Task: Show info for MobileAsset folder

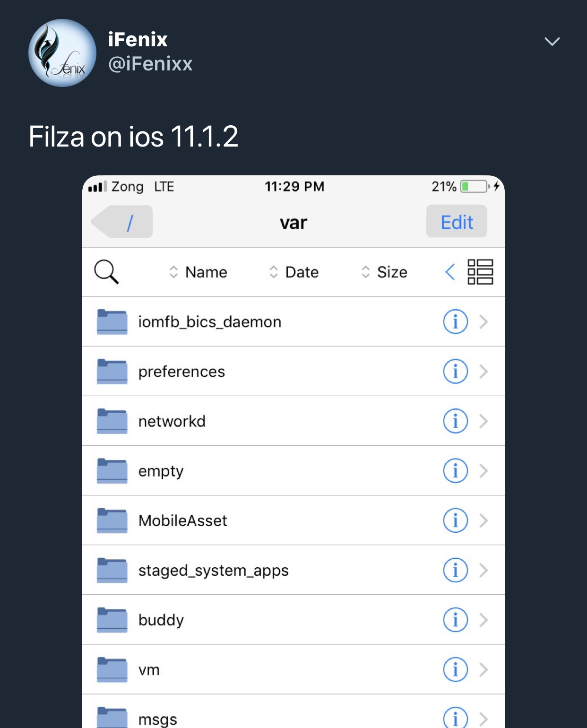Action: tap(455, 520)
